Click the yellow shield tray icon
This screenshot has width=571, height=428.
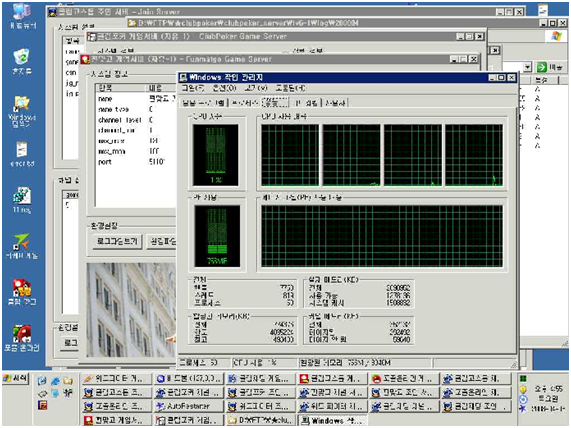(523, 389)
